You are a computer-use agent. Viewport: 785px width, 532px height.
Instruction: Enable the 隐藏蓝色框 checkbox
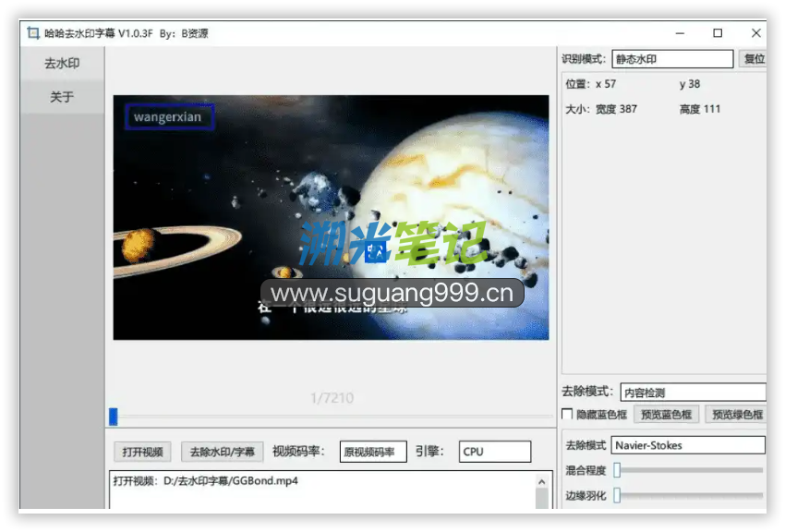coord(568,415)
